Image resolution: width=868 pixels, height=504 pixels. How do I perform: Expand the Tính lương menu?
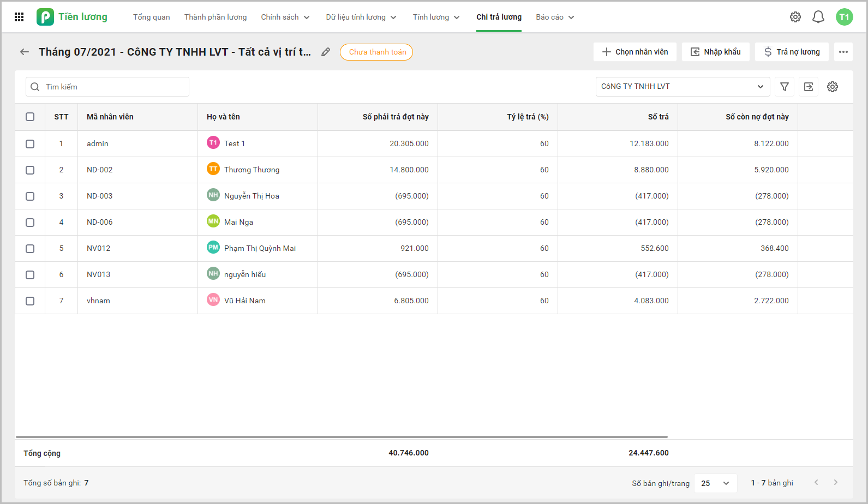(436, 17)
